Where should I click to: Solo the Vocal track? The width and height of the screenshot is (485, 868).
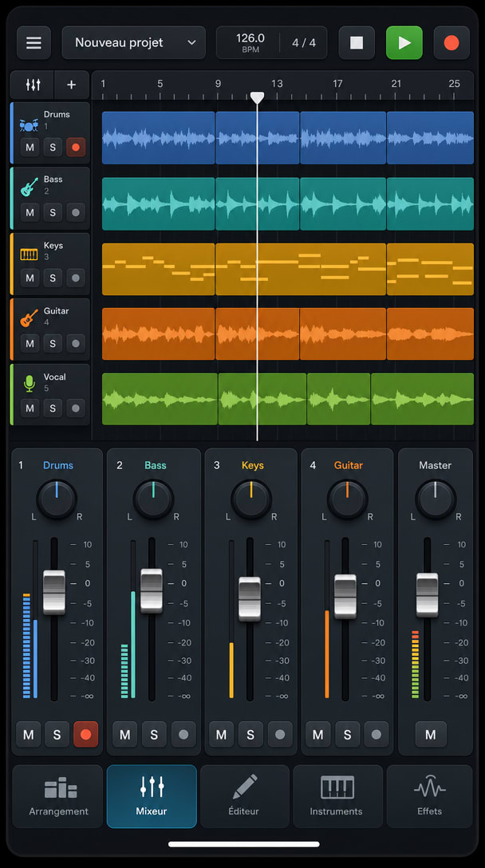(x=53, y=408)
